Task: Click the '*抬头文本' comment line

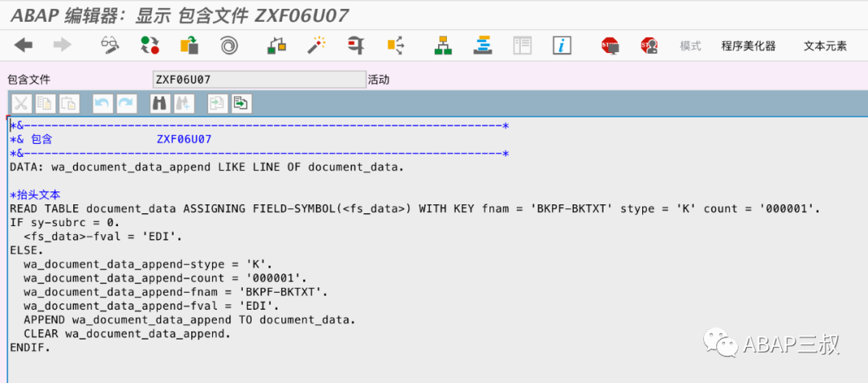Action: [x=35, y=195]
